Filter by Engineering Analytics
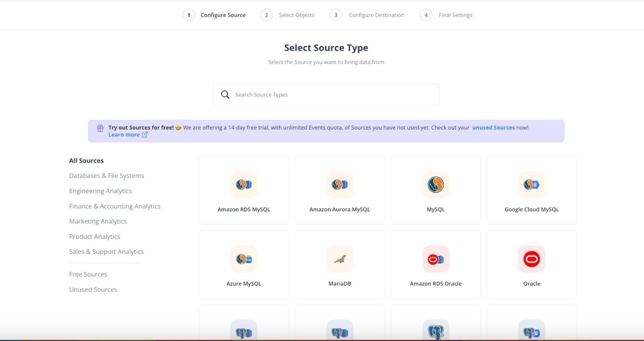Image resolution: width=644 pixels, height=341 pixels. click(100, 191)
